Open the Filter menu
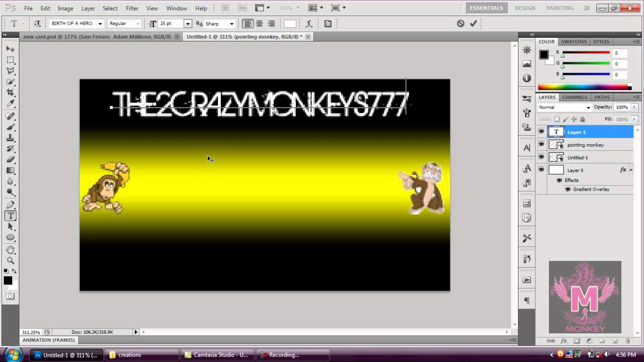 [132, 9]
